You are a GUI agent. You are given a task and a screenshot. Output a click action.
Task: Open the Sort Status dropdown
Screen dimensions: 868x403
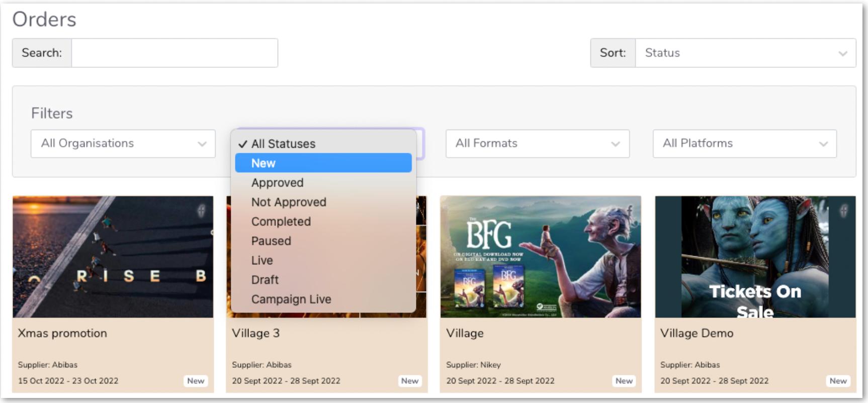pos(745,53)
